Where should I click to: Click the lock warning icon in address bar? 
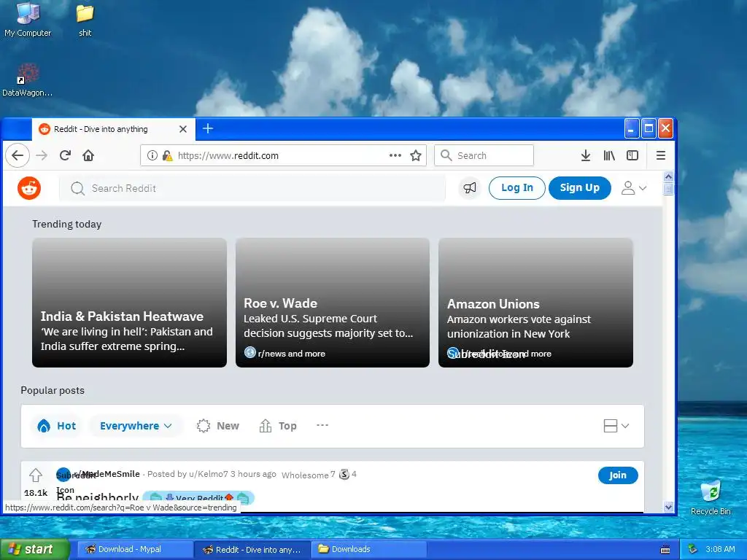167,155
